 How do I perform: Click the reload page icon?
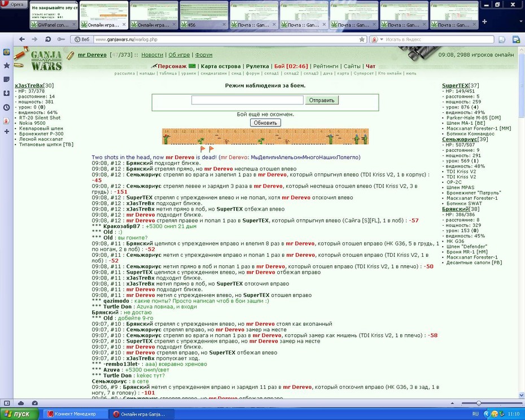point(48,39)
